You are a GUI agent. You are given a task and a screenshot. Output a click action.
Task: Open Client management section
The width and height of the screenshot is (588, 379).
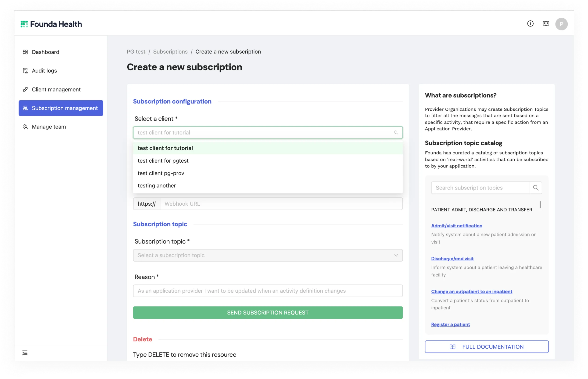(61, 89)
